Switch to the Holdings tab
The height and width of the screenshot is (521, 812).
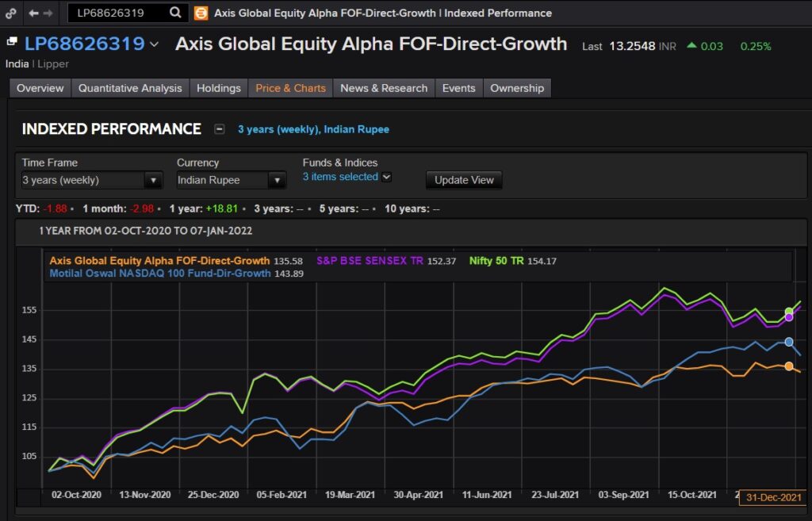[x=219, y=88]
